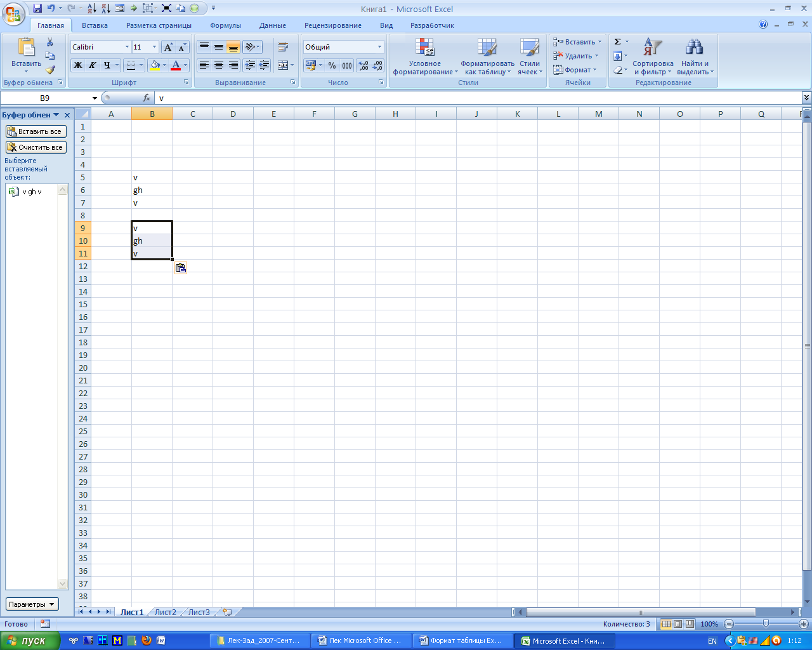Open the font size dropdown
Screen dimensions: 812x650
pyautogui.click(x=154, y=47)
